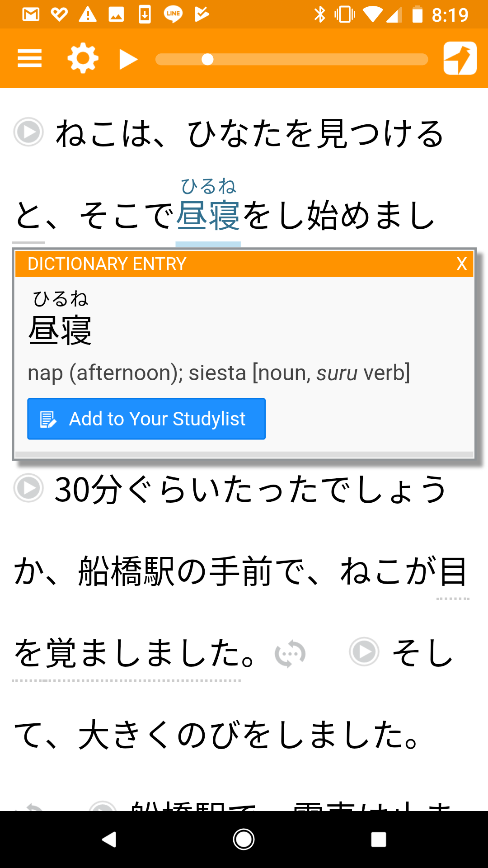
Task: Play the sentence starting そして
Action: 364,651
